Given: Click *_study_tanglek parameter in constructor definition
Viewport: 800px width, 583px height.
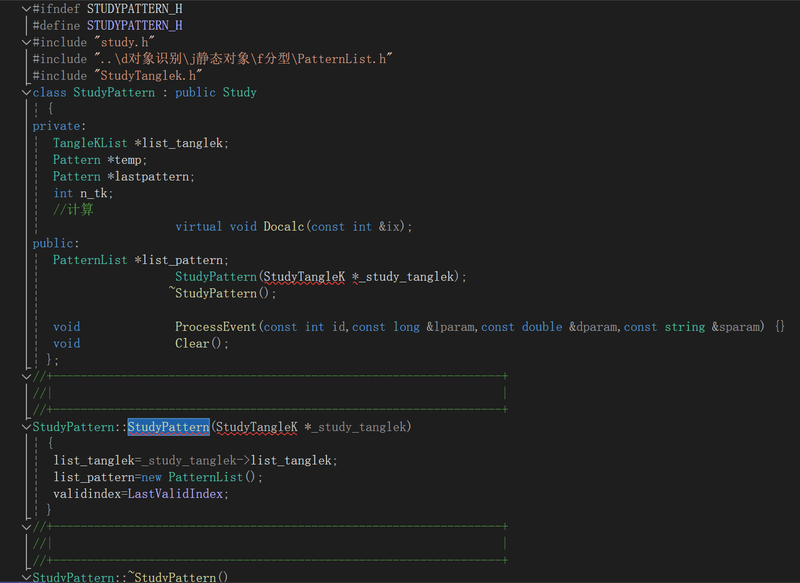Looking at the screenshot, I should pos(356,427).
